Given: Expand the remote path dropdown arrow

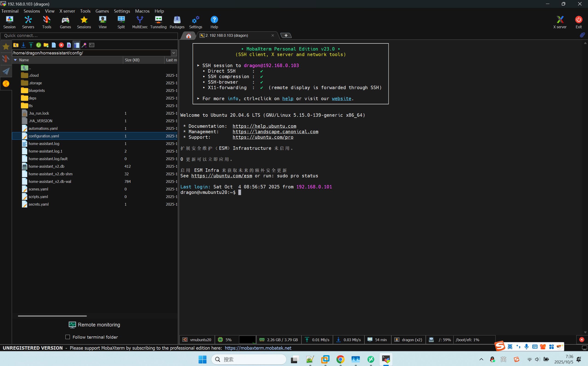Looking at the screenshot, I should (173, 53).
